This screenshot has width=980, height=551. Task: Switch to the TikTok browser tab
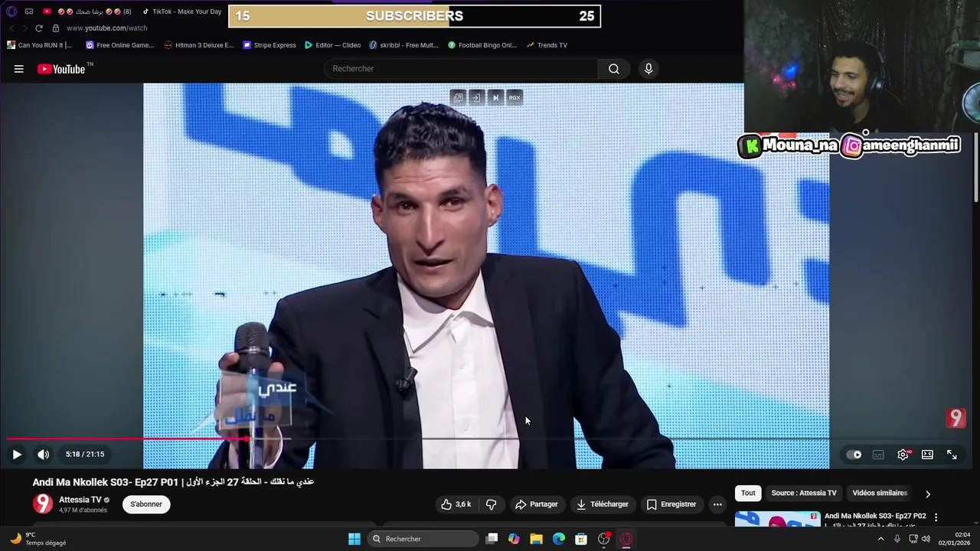point(181,11)
